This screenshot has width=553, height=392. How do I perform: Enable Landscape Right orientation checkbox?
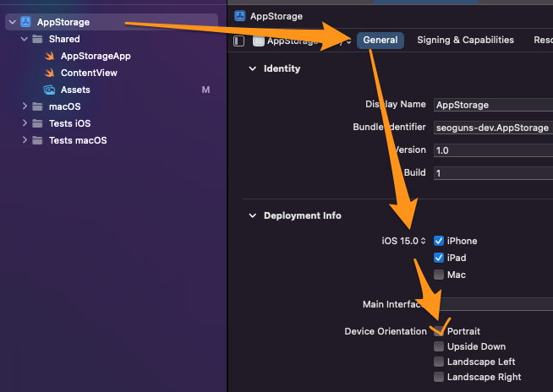439,377
